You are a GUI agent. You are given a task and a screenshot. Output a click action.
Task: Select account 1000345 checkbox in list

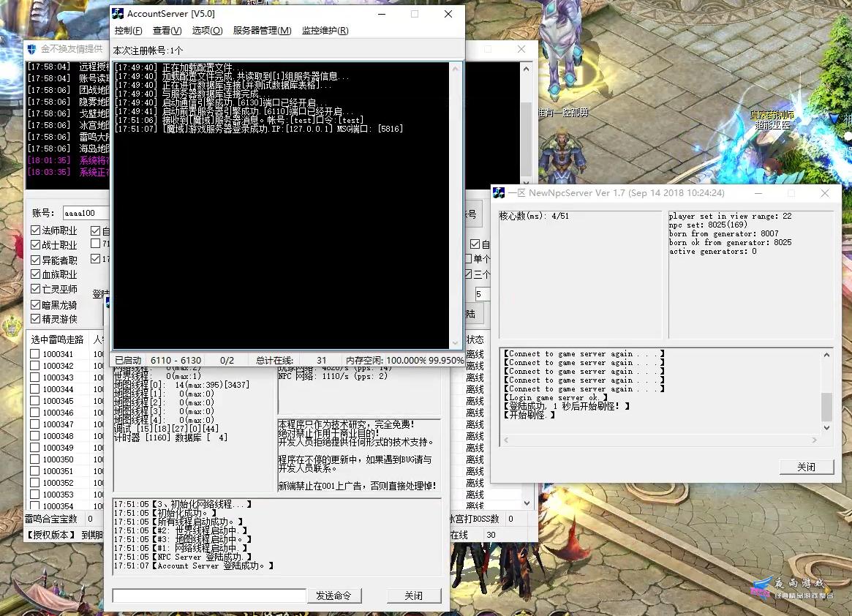pyautogui.click(x=35, y=401)
